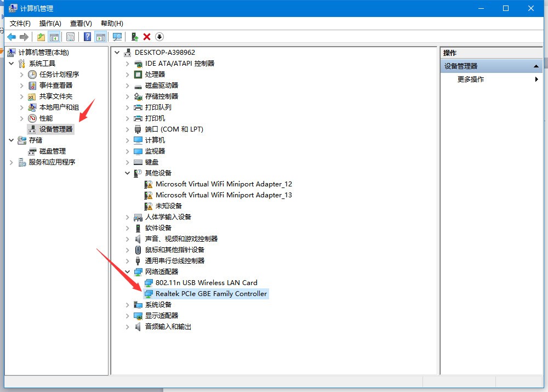The image size is (548, 392).
Task: Select 音频输入和输出 category
Action: click(168, 327)
